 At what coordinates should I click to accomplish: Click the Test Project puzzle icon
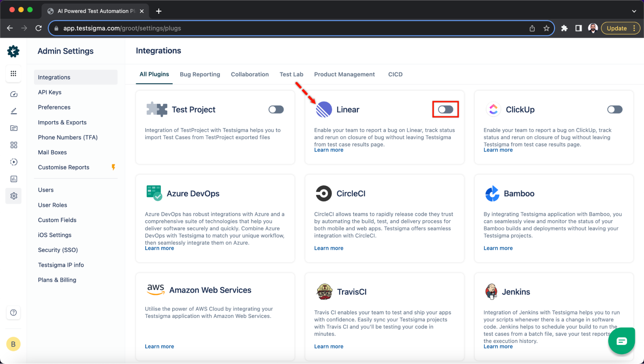[157, 109]
